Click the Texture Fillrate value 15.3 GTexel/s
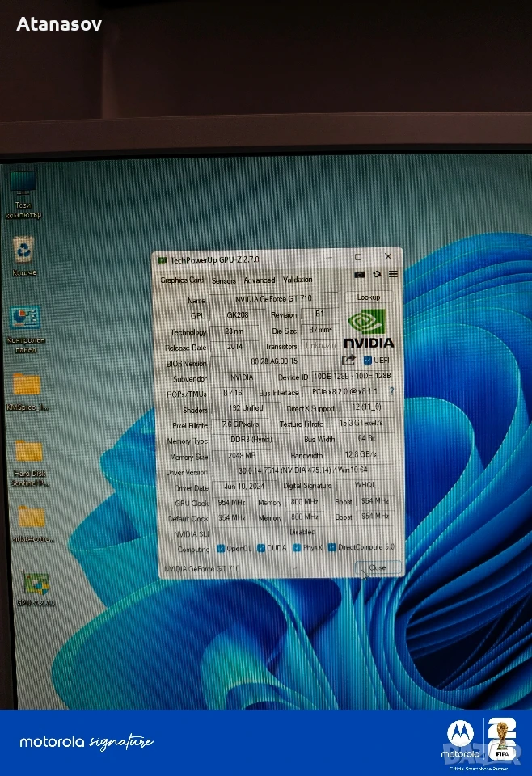Screen dimensions: 532x776 [x=361, y=423]
